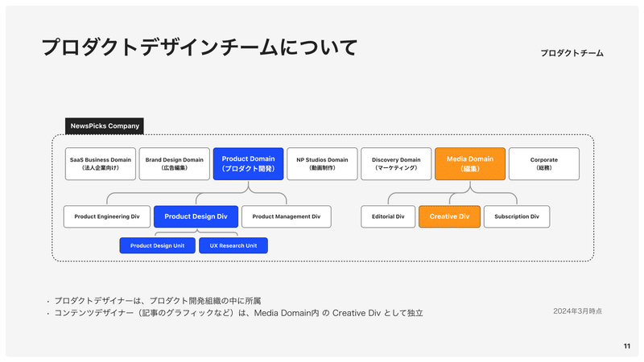Click the プロダクトチーム section label
The width and height of the screenshot is (644, 362).
point(572,53)
